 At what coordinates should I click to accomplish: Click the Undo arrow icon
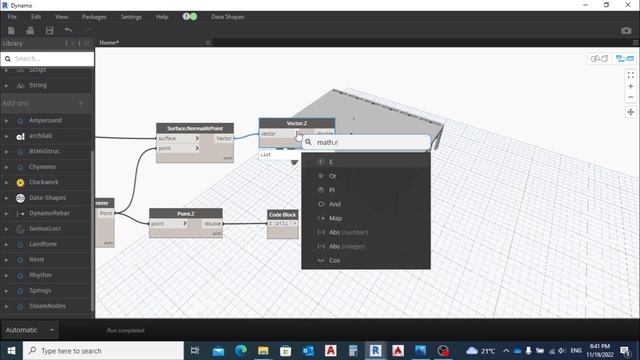pyautogui.click(x=68, y=31)
